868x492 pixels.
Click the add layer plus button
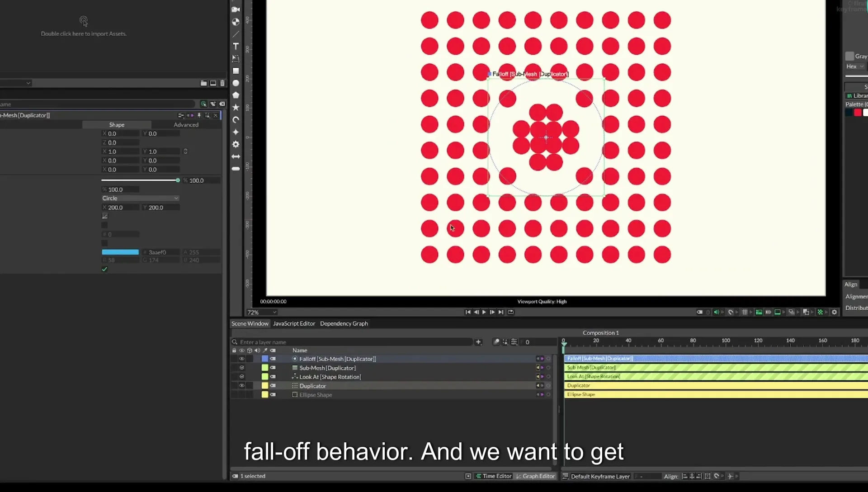click(x=478, y=342)
